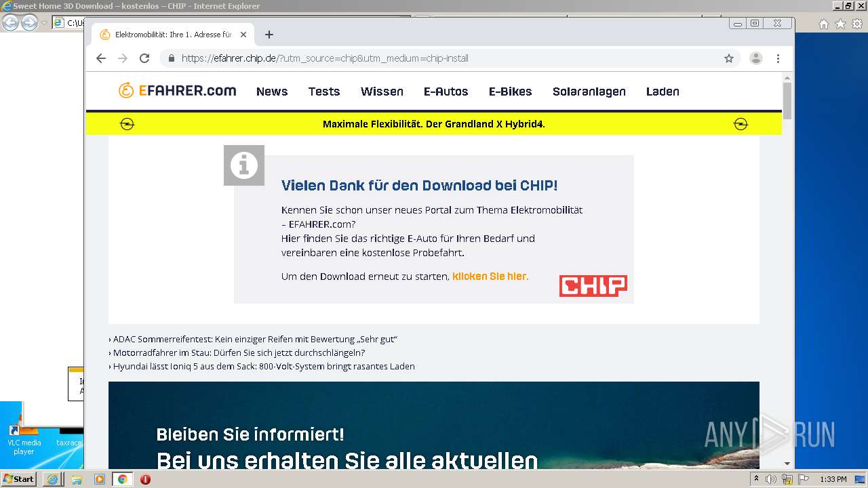Open the File Explorer taskbar icon
Viewport: 868px width, 488px height.
click(77, 479)
